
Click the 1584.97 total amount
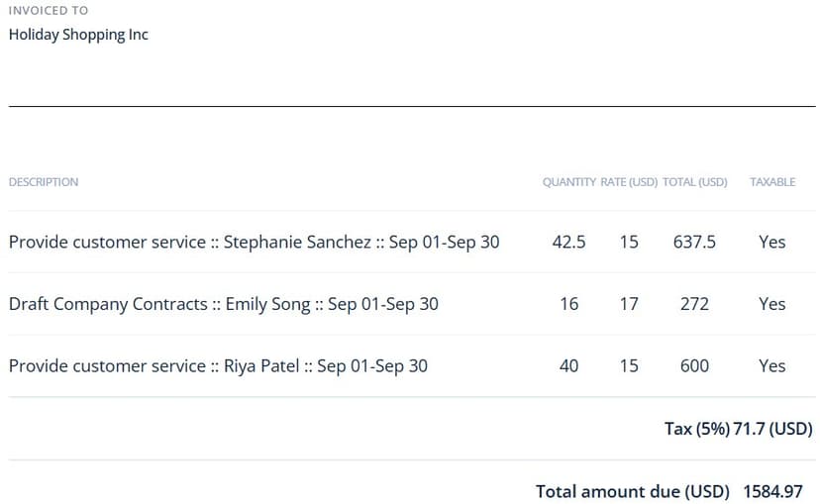tap(771, 491)
